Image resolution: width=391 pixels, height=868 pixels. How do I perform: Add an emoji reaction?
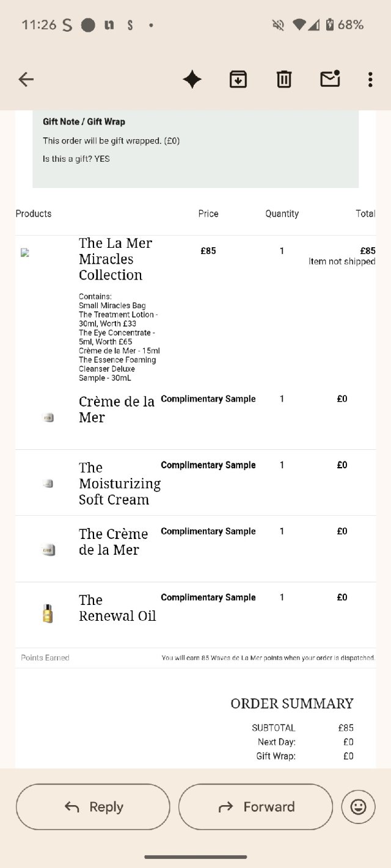358,807
